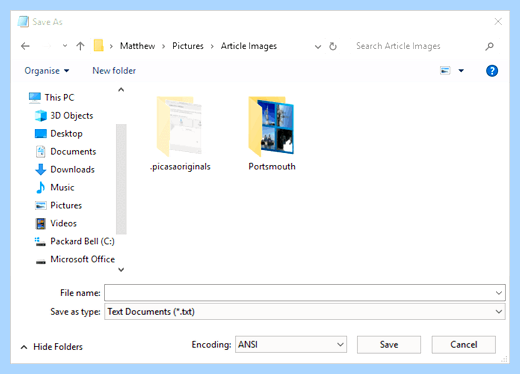Image resolution: width=520 pixels, height=374 pixels.
Task: Close the Save As dialog
Action: tap(498, 22)
